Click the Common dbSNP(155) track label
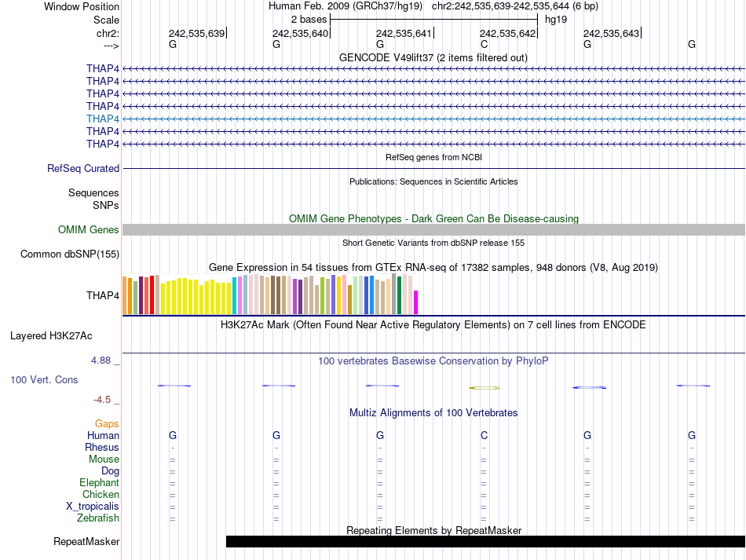746x560 pixels. pyautogui.click(x=70, y=254)
